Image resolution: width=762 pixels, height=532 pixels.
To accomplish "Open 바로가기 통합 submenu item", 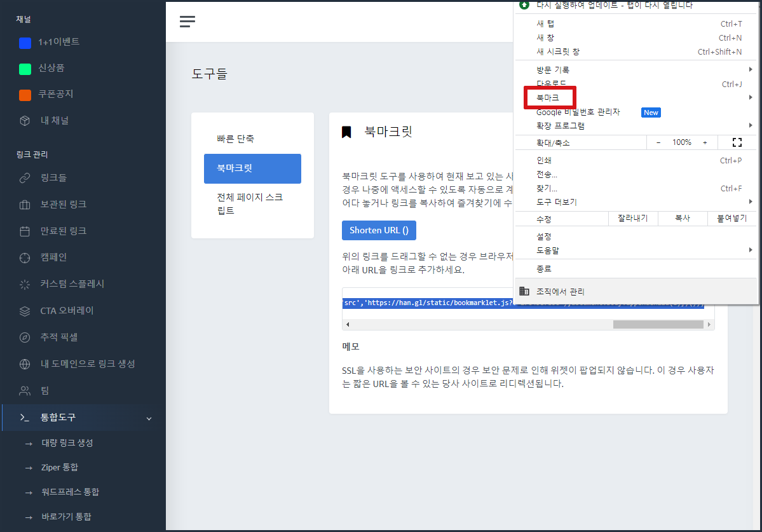I will 66,517.
